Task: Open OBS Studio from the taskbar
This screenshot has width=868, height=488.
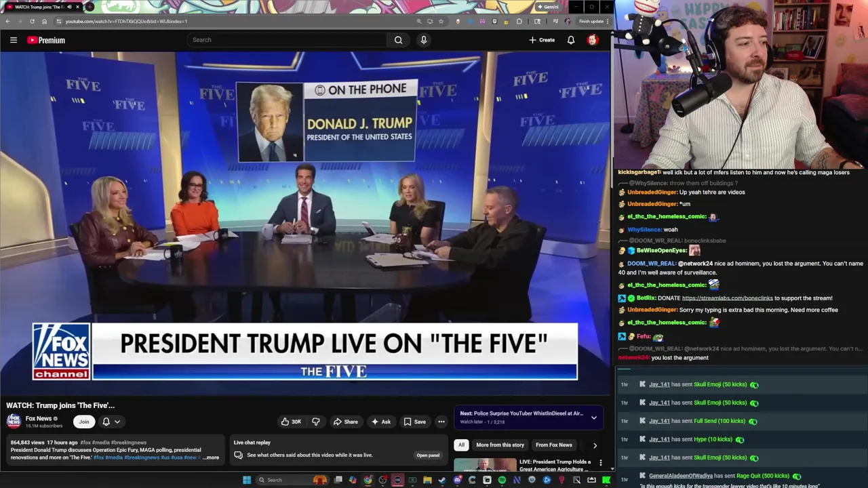Action: click(x=382, y=480)
